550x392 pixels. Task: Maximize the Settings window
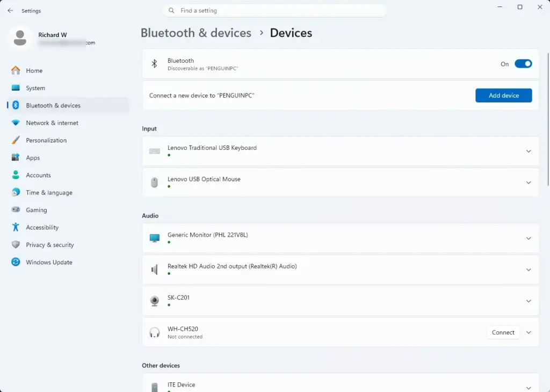(520, 7)
